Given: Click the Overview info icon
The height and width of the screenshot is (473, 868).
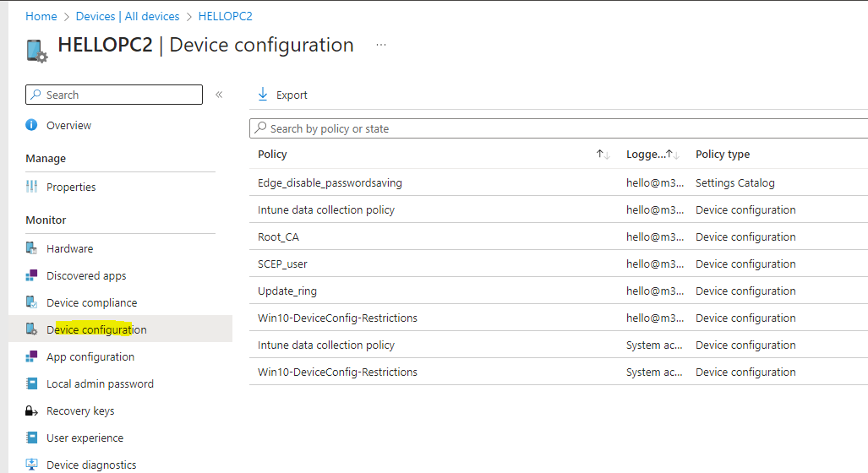Looking at the screenshot, I should (x=32, y=125).
